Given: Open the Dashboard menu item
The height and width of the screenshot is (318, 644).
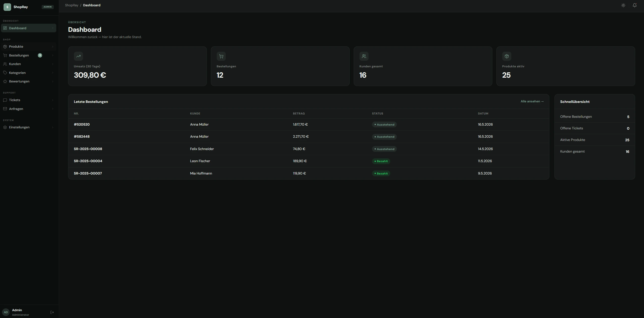Looking at the screenshot, I should (x=29, y=28).
